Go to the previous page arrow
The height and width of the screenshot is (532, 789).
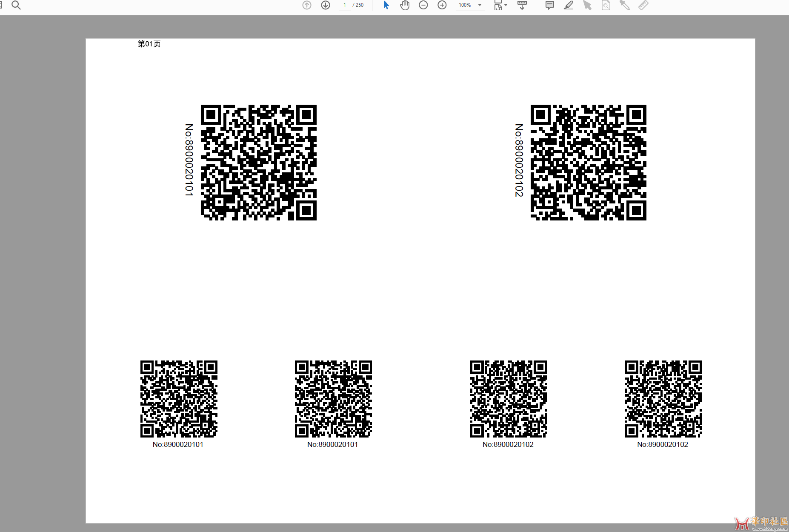[x=307, y=5]
